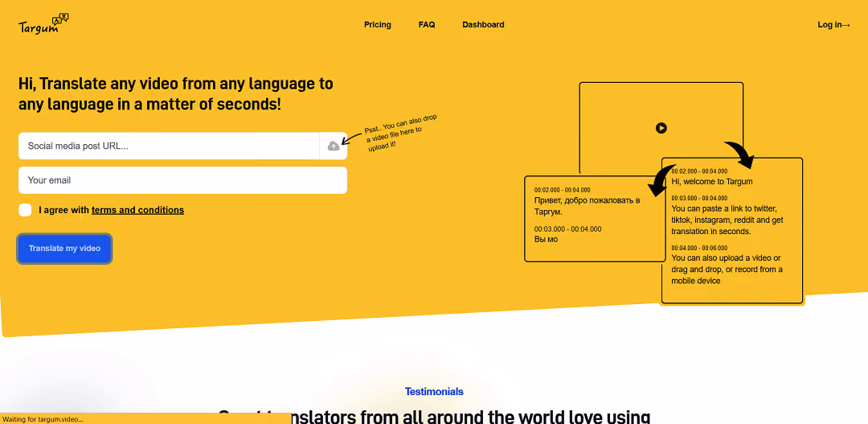Click the 'Hi, welcome to Targum' subtitle line
Image resolution: width=868 pixels, height=424 pixels.
pos(712,181)
